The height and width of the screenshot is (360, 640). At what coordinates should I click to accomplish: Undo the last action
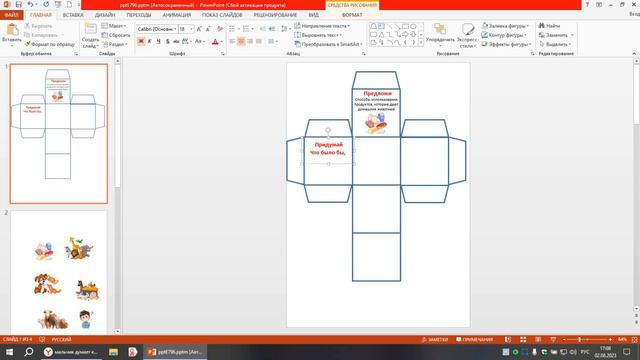coord(30,4)
